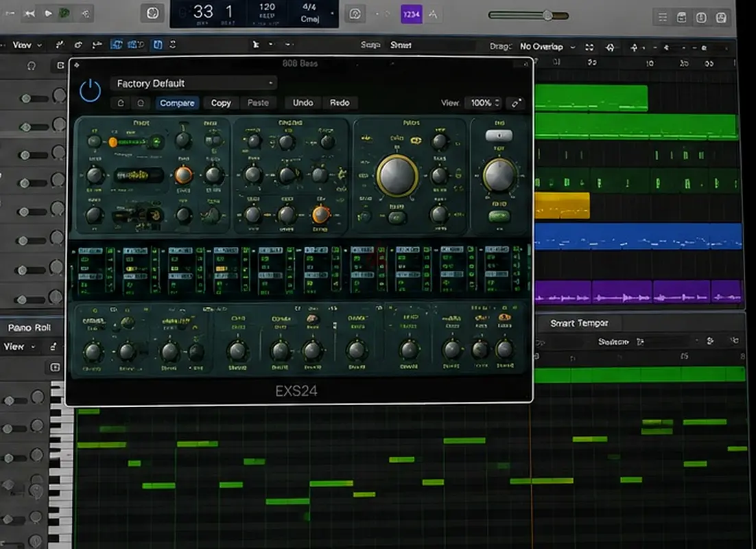This screenshot has height=549, width=756.
Task: Switch to the Smart Tempo tab
Action: pos(579,323)
